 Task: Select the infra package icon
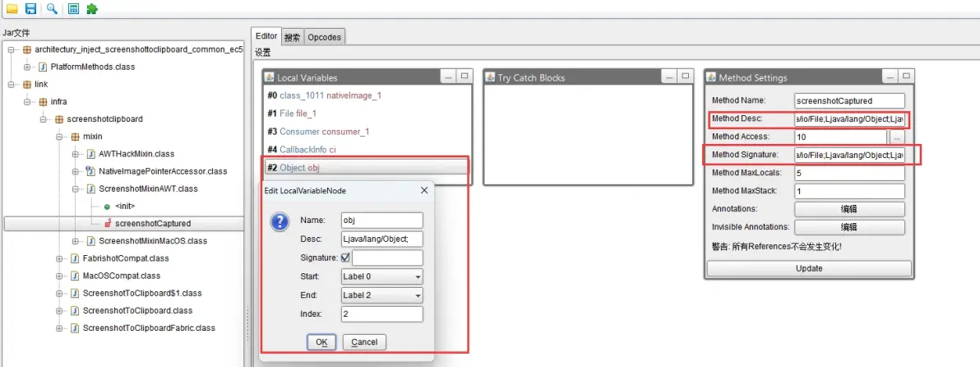43,101
